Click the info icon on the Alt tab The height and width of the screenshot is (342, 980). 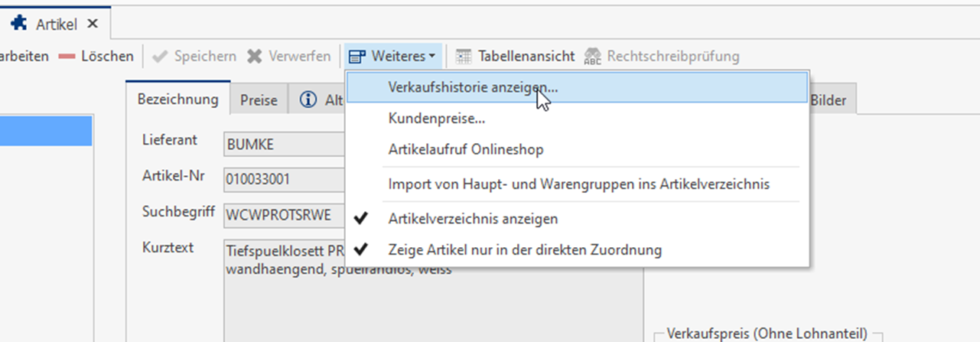tap(308, 100)
